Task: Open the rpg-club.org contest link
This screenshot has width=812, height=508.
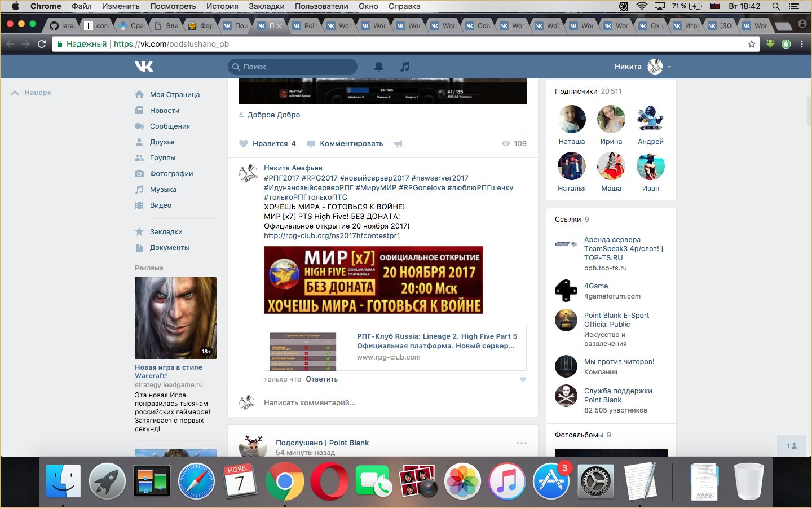Action: [x=332, y=235]
